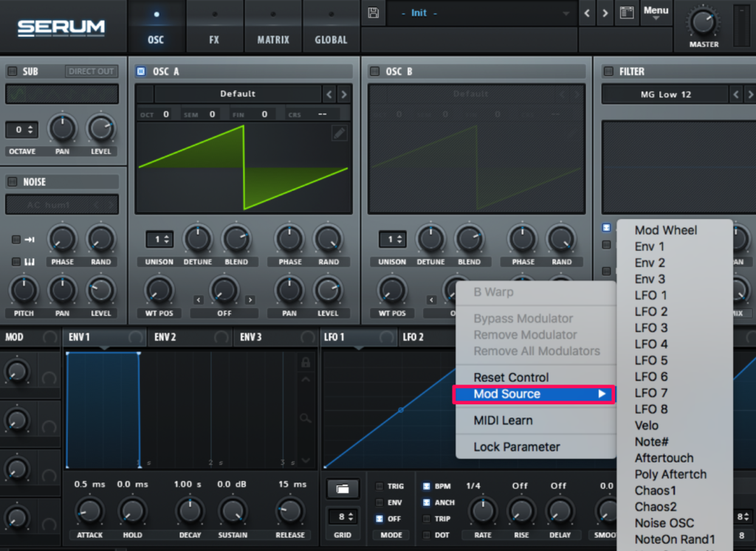Zoom the envelope view with the magnifier

tap(305, 417)
